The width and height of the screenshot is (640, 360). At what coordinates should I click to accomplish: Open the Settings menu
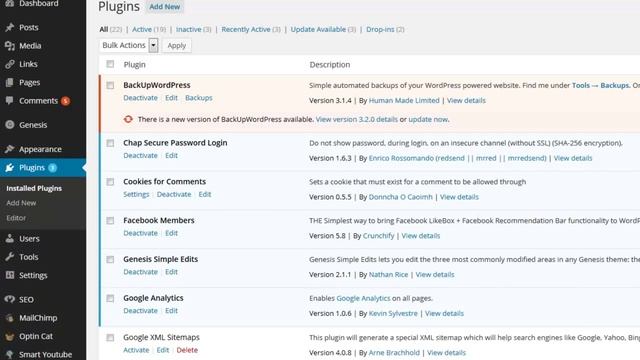point(33,275)
